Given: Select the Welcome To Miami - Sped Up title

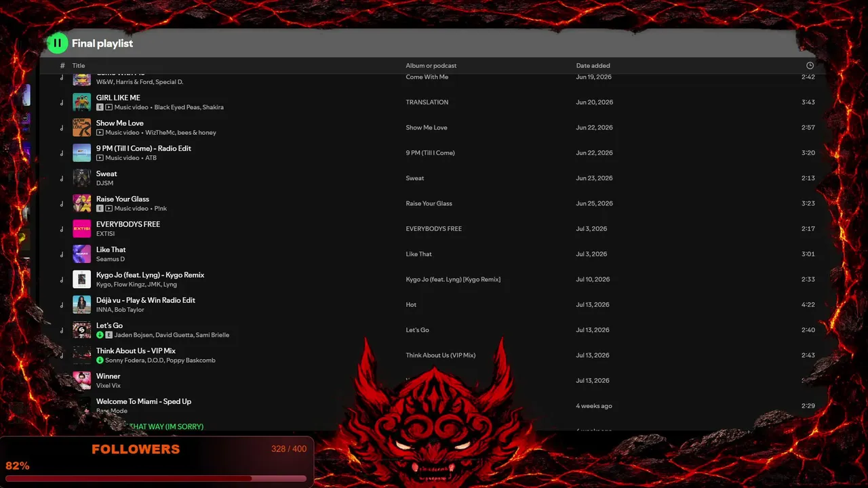Looking at the screenshot, I should [144, 401].
